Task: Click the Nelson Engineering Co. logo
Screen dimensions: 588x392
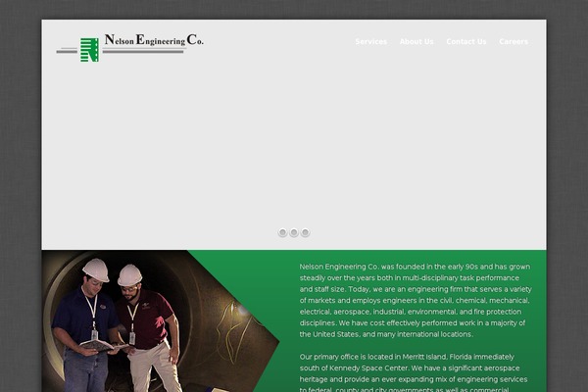Action: [x=130, y=47]
